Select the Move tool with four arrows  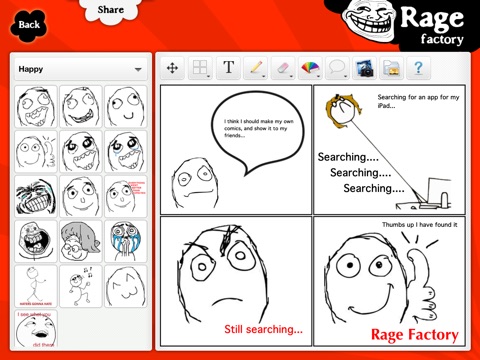pos(172,68)
